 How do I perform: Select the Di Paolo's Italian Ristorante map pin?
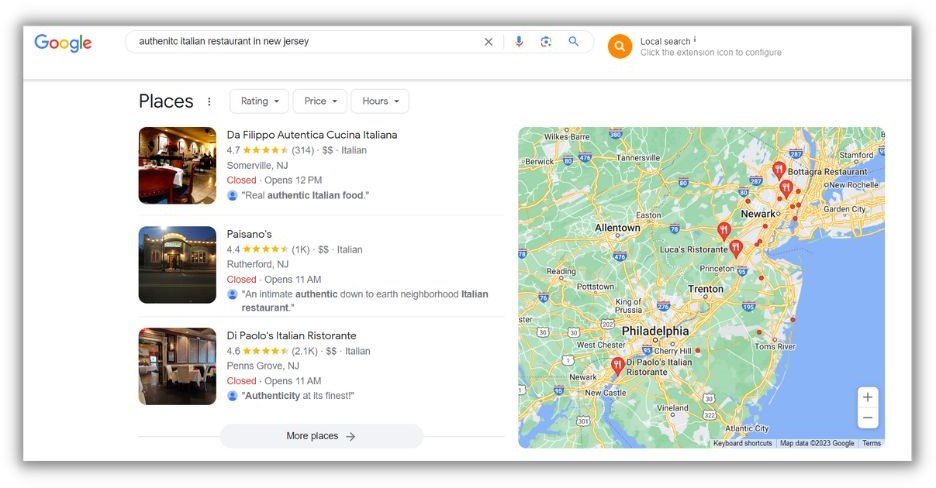[x=617, y=365]
